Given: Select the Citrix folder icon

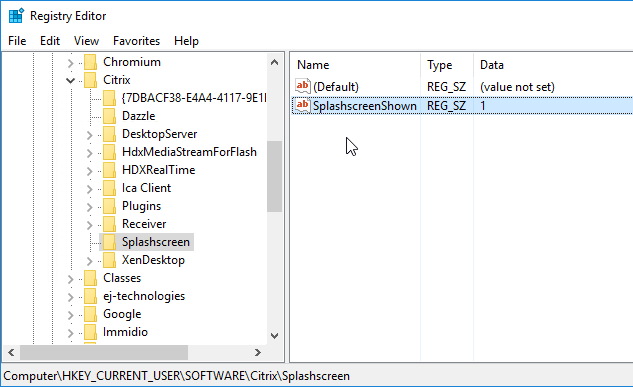Looking at the screenshot, I should pos(90,80).
